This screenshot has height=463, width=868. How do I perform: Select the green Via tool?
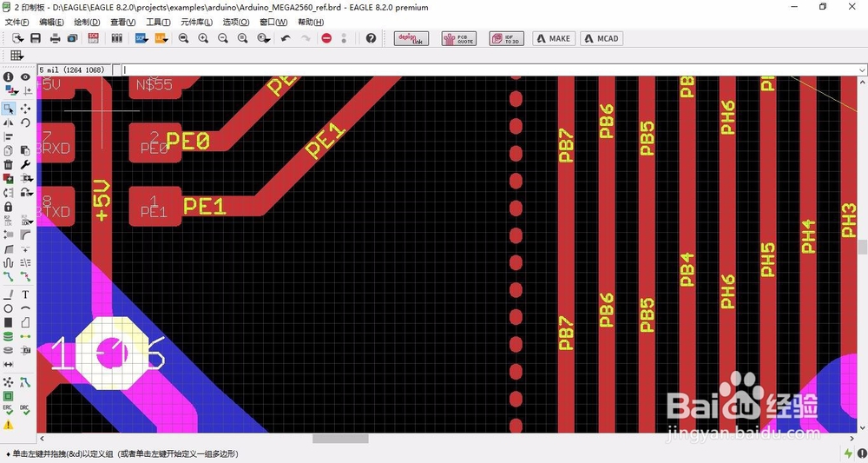9,336
